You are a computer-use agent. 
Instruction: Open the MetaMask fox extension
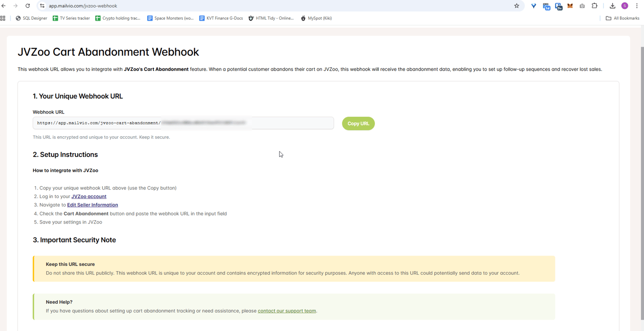570,6
